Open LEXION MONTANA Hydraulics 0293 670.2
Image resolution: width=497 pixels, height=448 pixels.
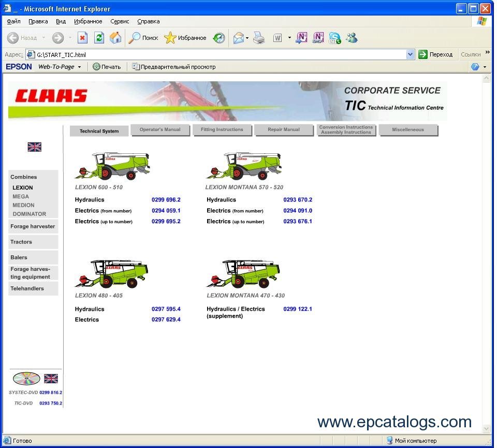[298, 200]
